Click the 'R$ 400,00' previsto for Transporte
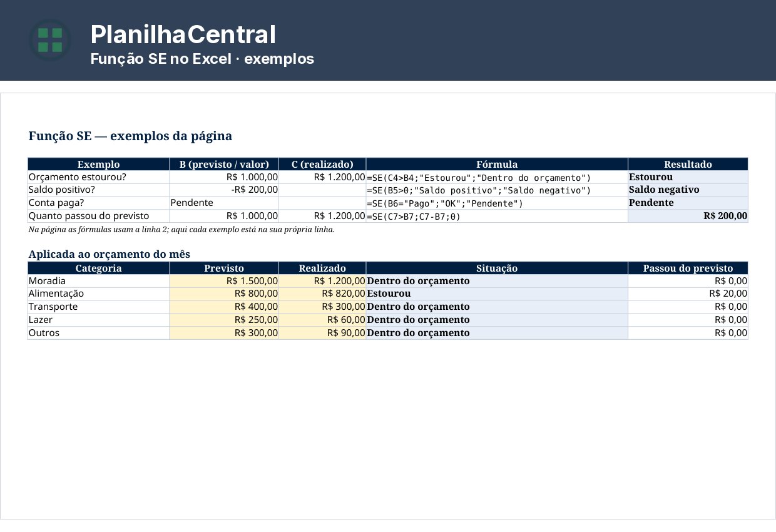776x532 pixels. (x=224, y=307)
